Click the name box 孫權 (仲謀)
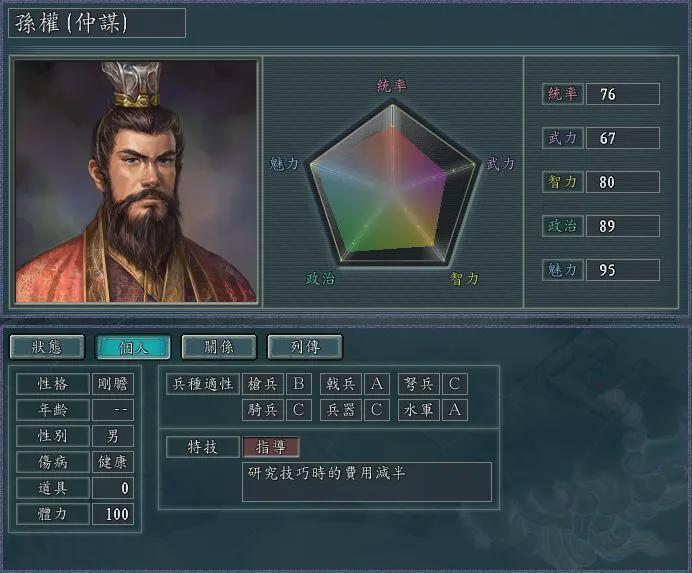Image resolution: width=692 pixels, height=573 pixels. 97,23
